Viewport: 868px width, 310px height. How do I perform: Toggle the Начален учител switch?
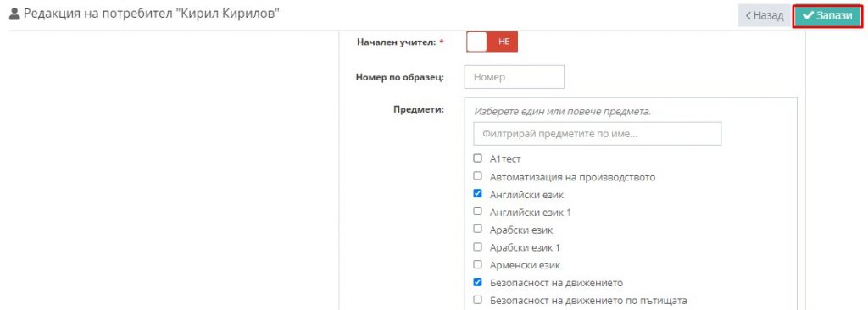click(x=492, y=42)
